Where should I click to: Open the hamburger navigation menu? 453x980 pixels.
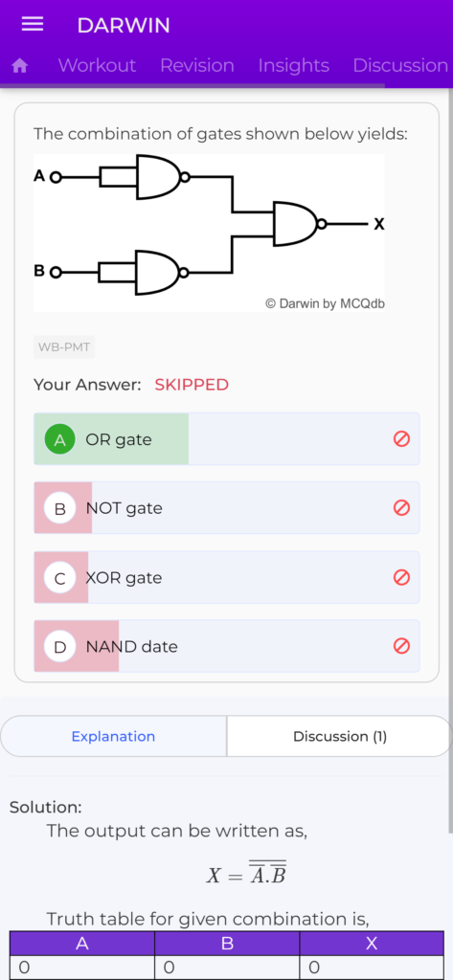[33, 24]
